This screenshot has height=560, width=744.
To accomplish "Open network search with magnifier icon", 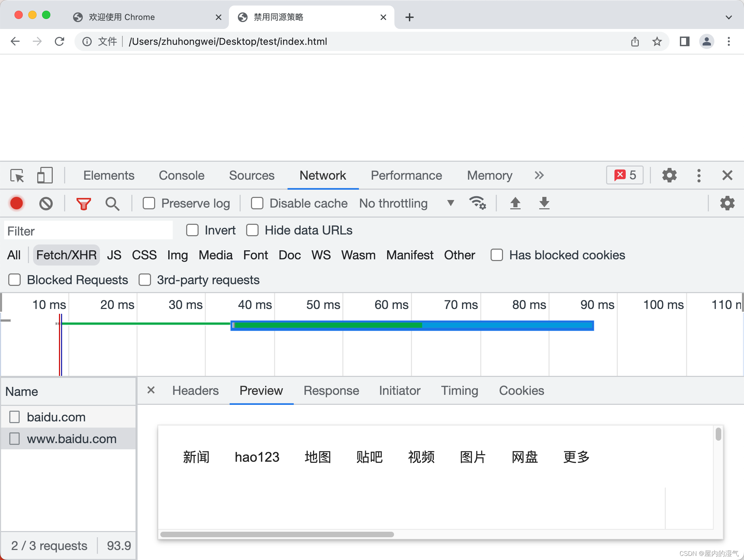I will [x=112, y=203].
